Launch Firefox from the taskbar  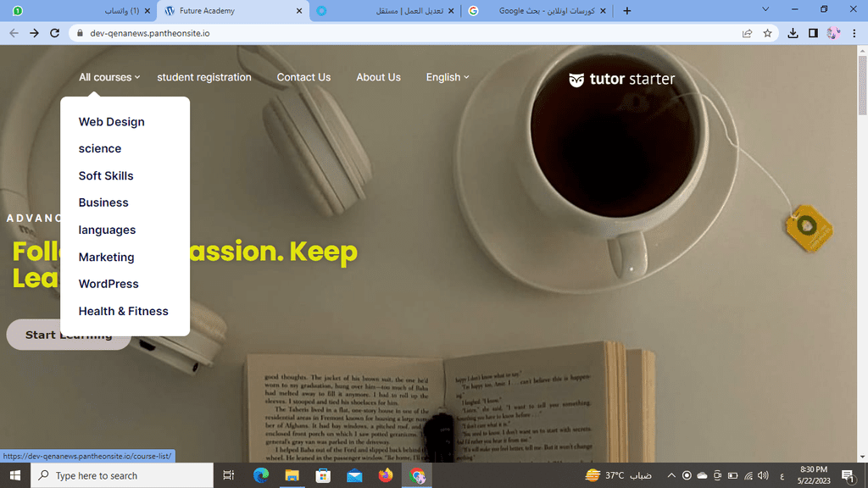click(386, 475)
